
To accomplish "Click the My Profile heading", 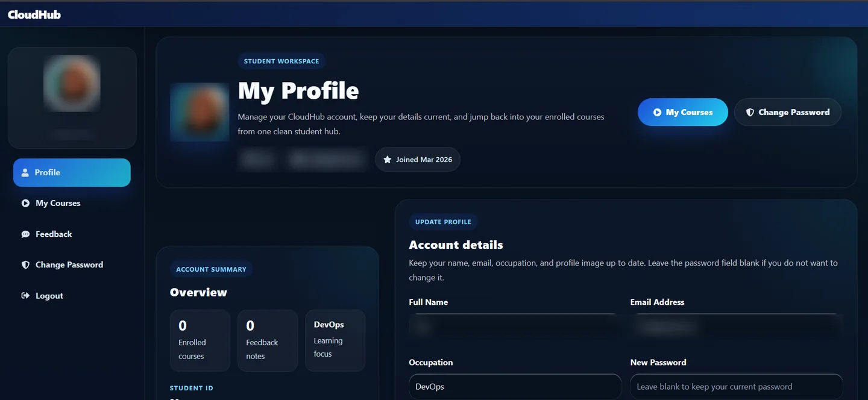I will coord(298,90).
